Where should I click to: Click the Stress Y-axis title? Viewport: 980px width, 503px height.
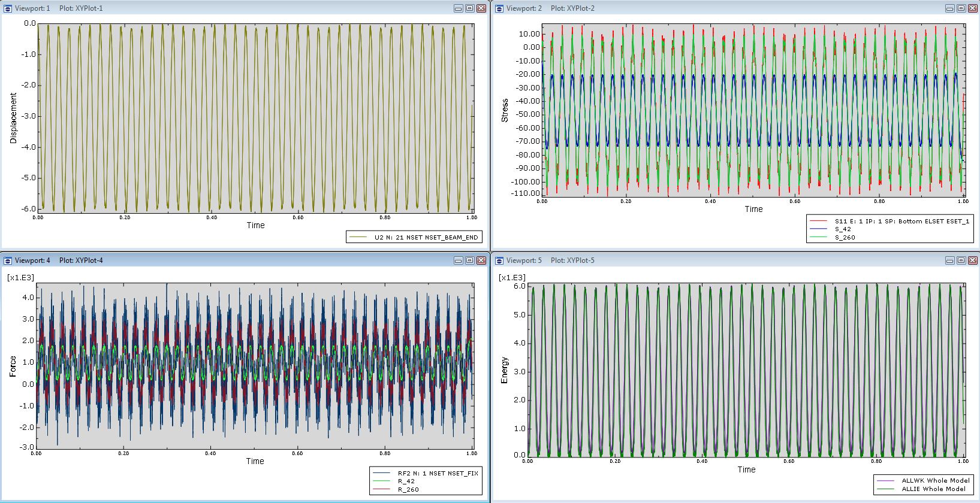tap(505, 111)
